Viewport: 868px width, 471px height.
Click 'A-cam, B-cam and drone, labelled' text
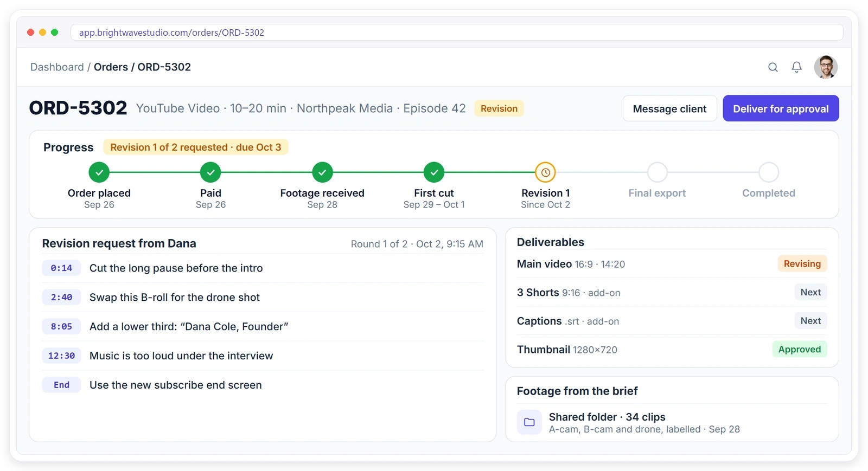tap(624, 429)
